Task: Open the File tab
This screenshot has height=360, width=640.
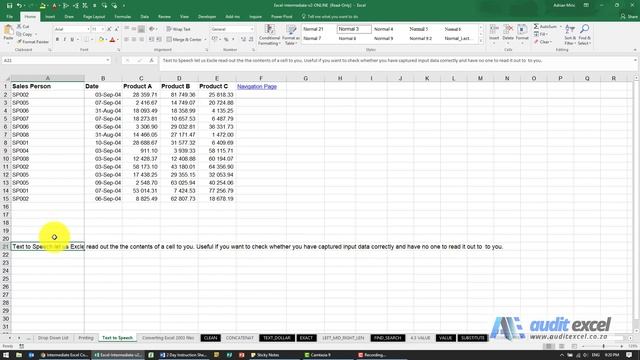Action: (x=9, y=17)
